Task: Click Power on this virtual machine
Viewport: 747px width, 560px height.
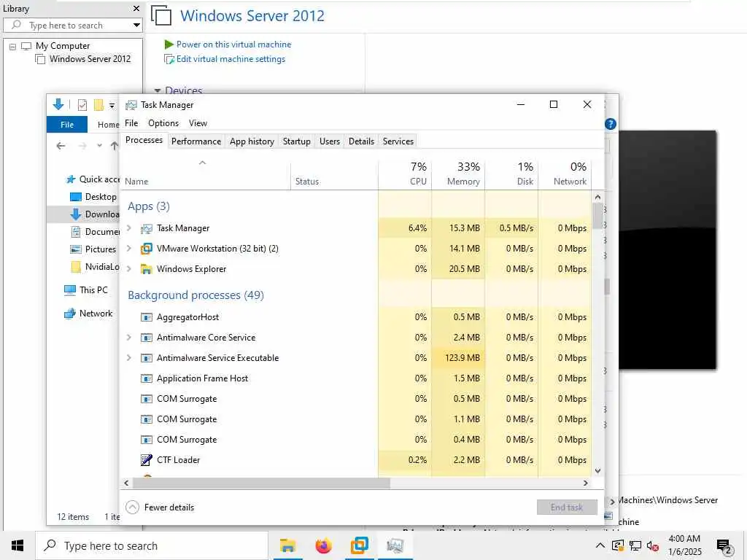Action: (233, 44)
